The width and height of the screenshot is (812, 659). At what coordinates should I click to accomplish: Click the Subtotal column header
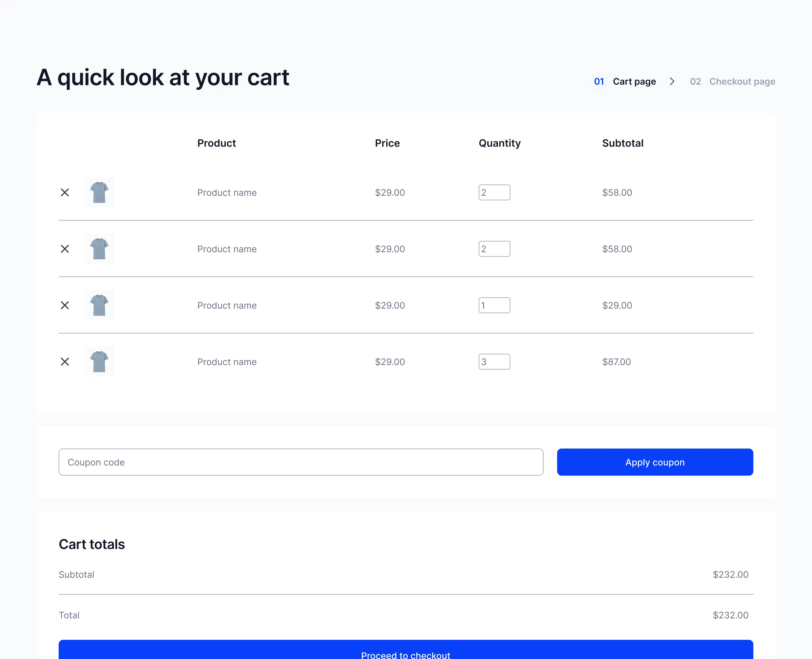623,143
